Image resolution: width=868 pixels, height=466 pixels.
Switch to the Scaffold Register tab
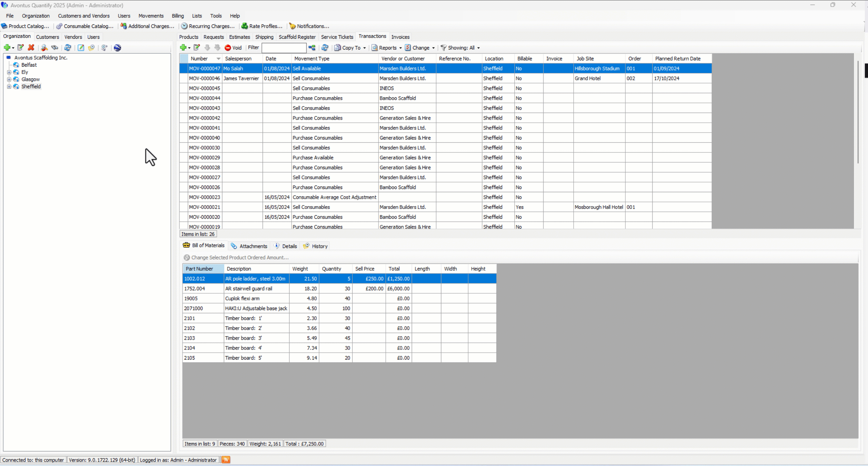tap(297, 37)
